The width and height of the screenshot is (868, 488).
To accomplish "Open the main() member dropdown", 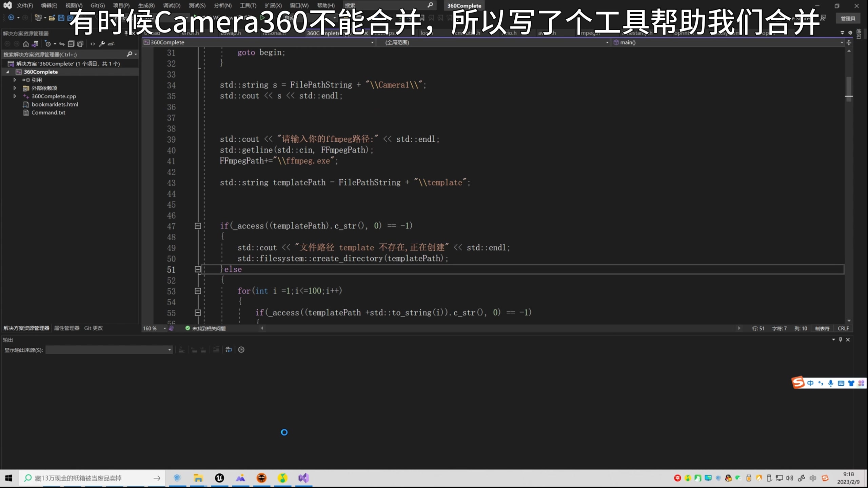I will coord(728,42).
